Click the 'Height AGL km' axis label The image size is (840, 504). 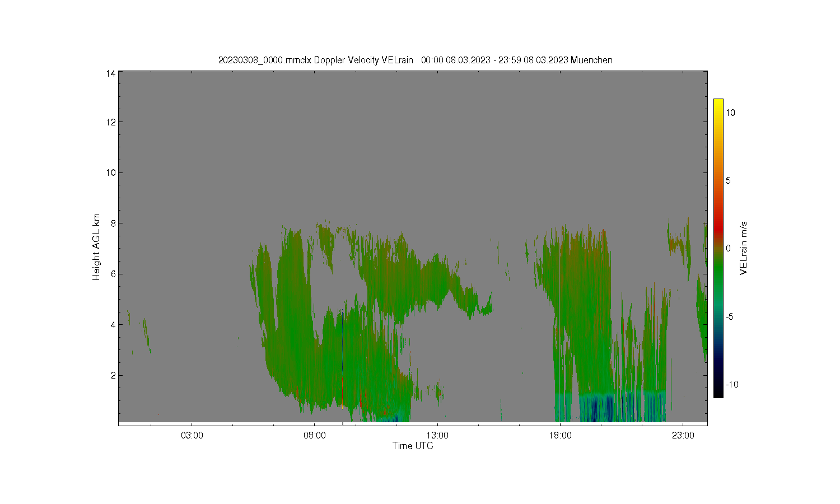pos(96,247)
